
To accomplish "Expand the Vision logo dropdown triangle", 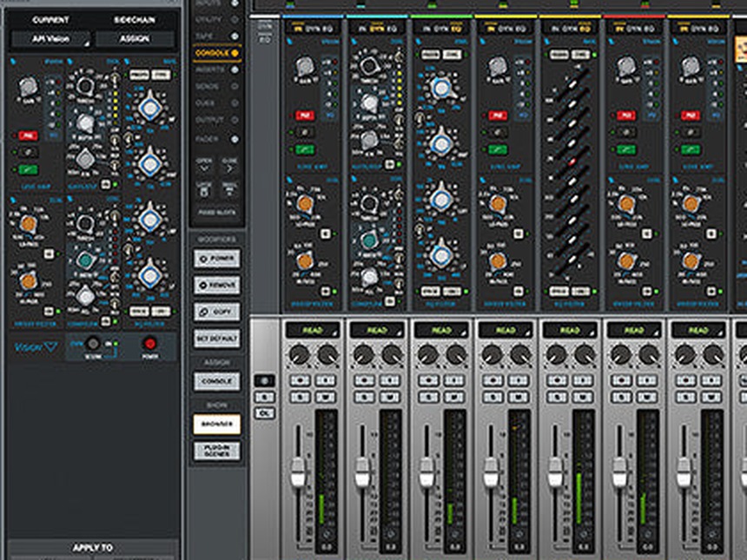I will 50,346.
